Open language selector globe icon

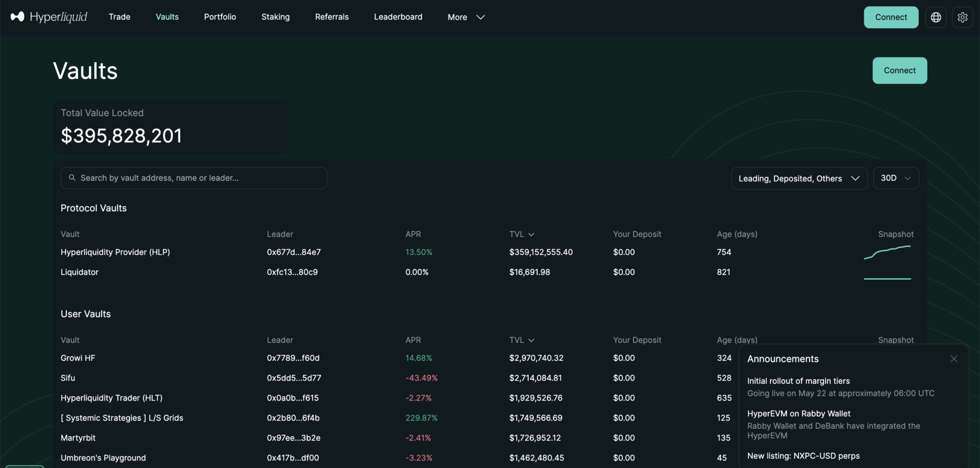coord(935,17)
